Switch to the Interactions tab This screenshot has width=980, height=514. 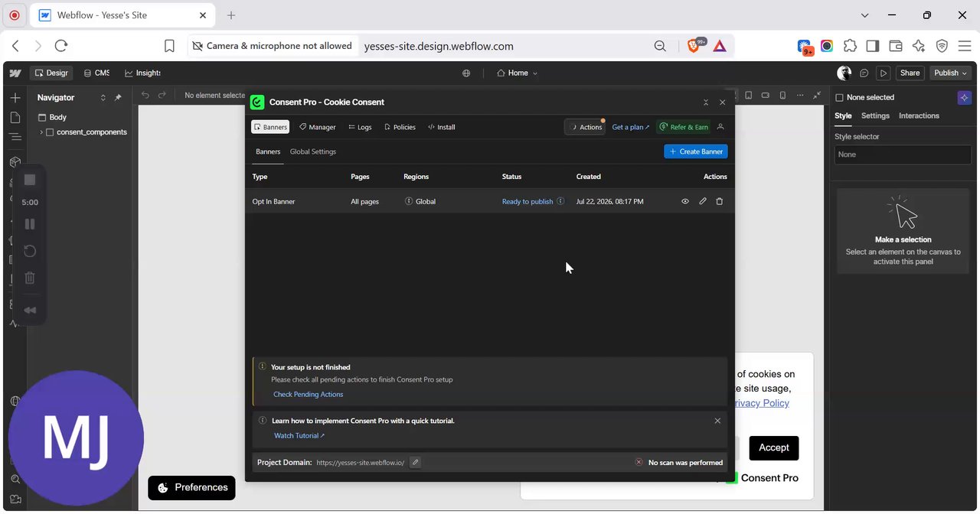[x=919, y=115]
